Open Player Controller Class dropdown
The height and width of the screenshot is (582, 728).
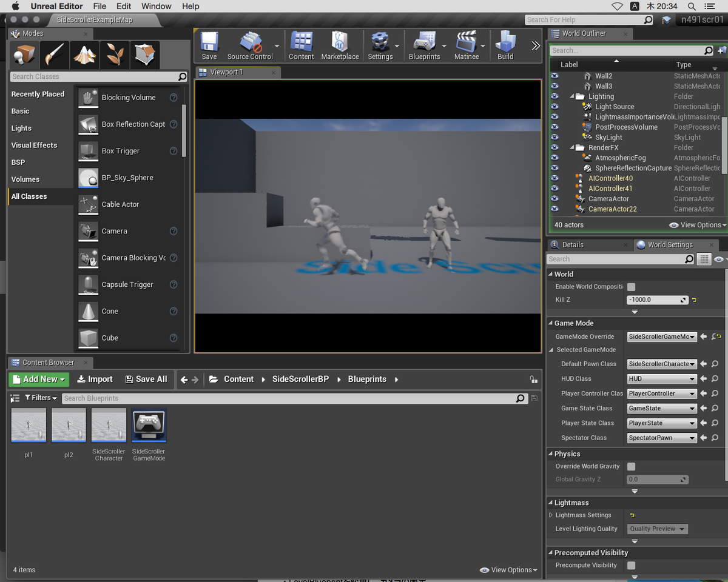[662, 394]
